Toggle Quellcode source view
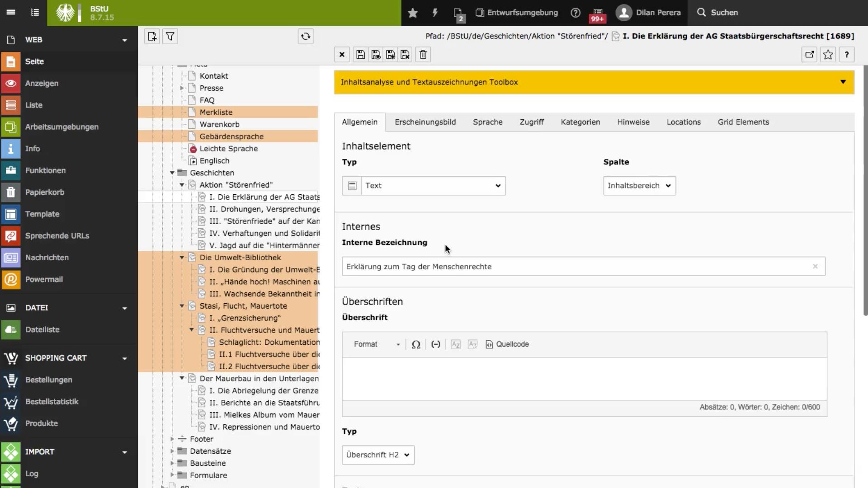 [x=507, y=344]
